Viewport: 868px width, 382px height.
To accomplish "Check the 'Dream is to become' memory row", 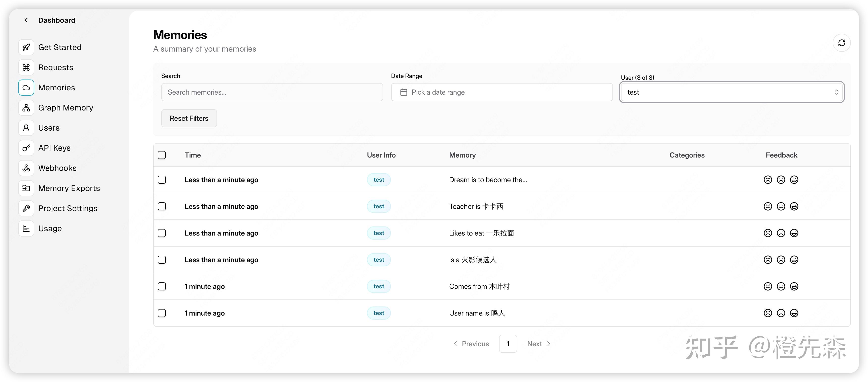I will 162,180.
